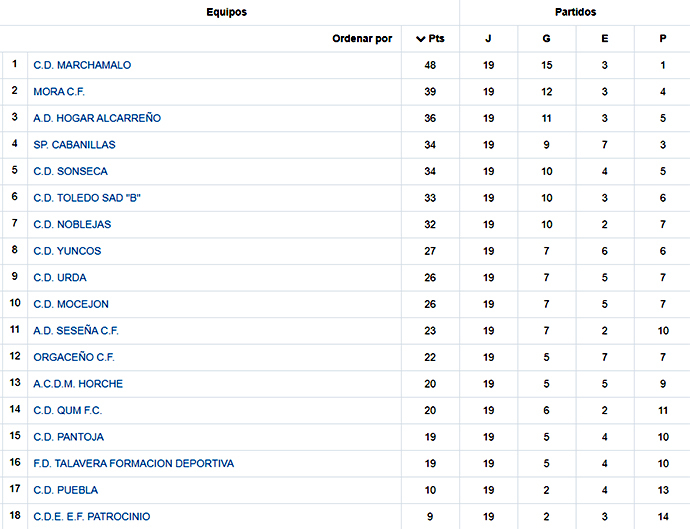Sort by P losses column header

(663, 39)
